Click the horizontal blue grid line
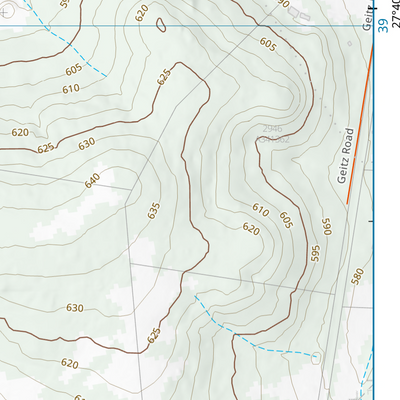 (187, 25)
